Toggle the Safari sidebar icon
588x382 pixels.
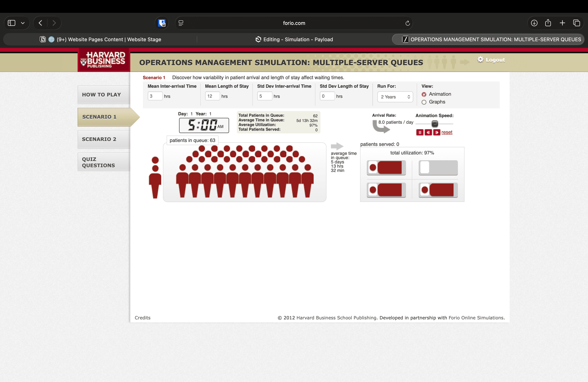pos(12,23)
